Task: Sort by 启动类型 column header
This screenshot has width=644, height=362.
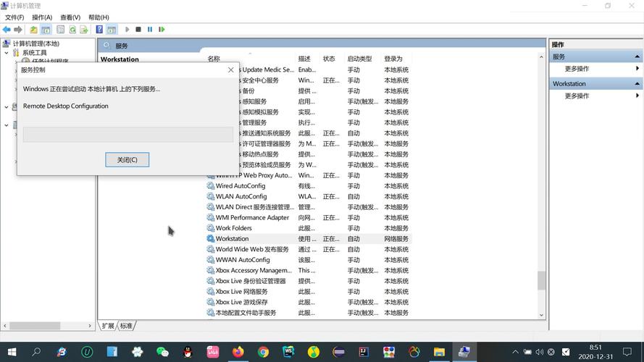Action: 359,59
